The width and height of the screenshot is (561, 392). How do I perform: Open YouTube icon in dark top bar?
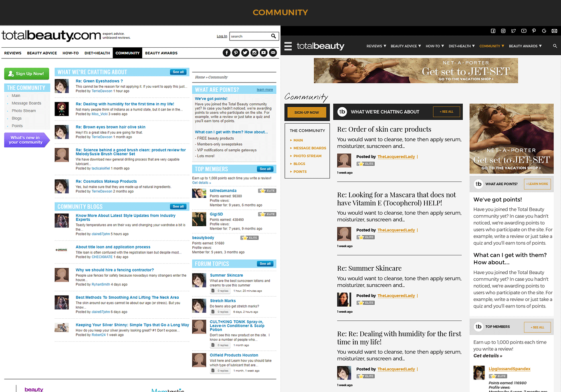click(x=524, y=31)
